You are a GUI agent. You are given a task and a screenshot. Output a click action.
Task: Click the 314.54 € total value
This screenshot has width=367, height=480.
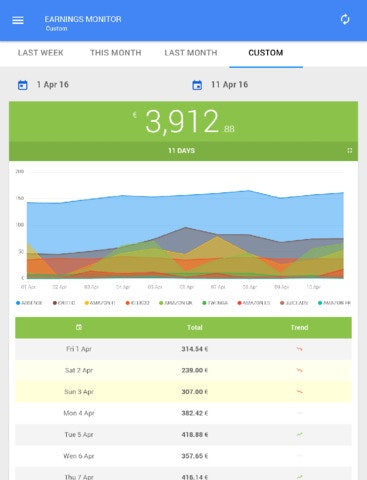tap(195, 349)
